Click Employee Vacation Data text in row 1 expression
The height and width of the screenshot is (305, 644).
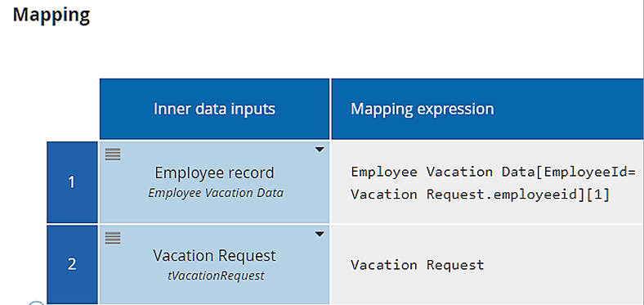tap(441, 172)
